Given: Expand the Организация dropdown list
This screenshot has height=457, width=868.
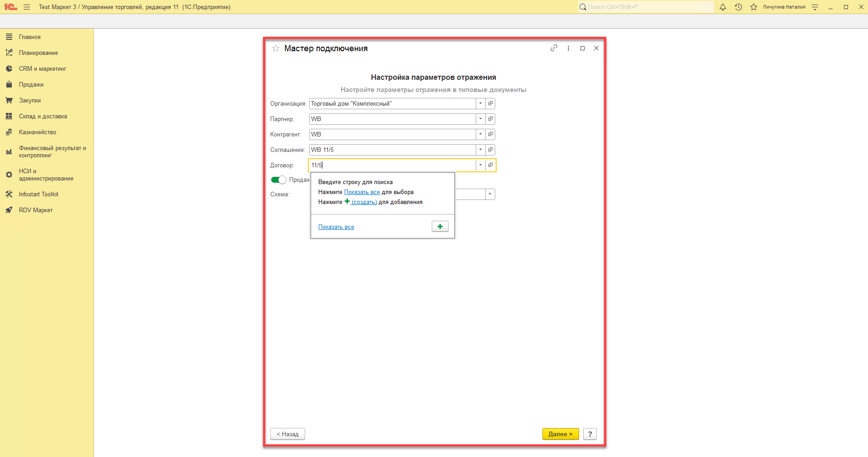Looking at the screenshot, I should [480, 103].
